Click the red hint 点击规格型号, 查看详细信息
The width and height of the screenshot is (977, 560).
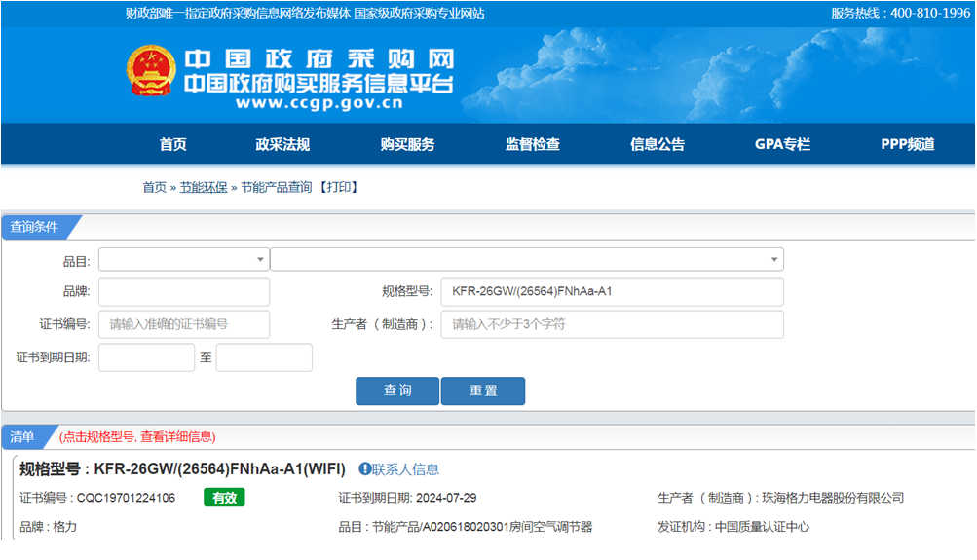click(137, 436)
